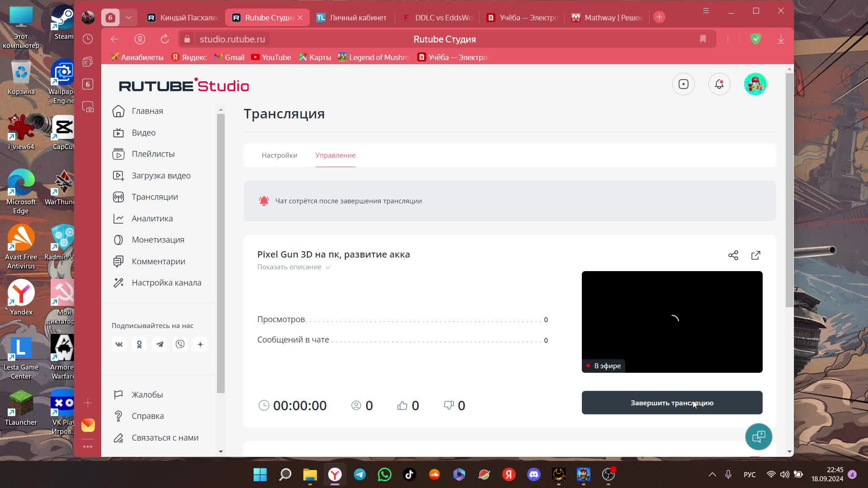The height and width of the screenshot is (488, 868).
Task: Go back with browser arrow
Action: coord(114,39)
